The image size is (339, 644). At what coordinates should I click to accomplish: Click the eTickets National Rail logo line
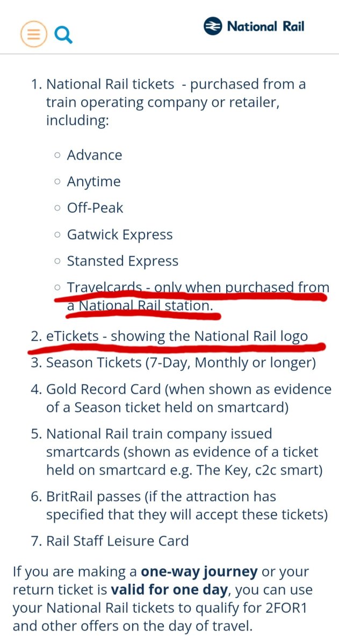pos(177,336)
